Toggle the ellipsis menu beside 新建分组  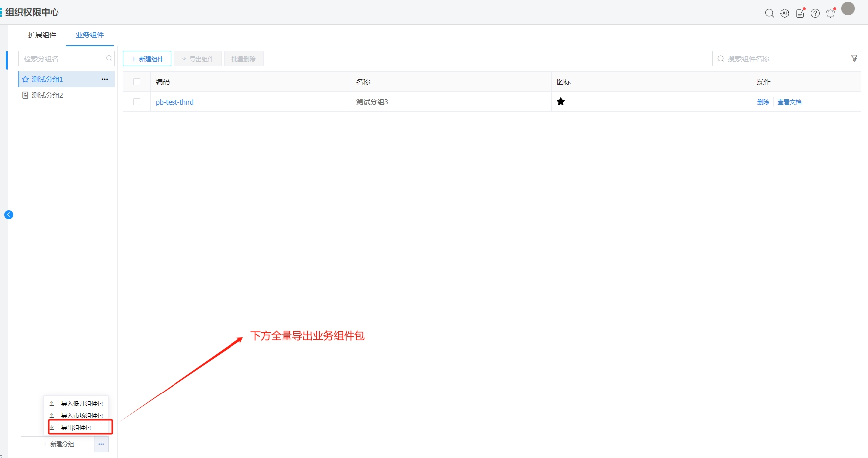point(101,444)
